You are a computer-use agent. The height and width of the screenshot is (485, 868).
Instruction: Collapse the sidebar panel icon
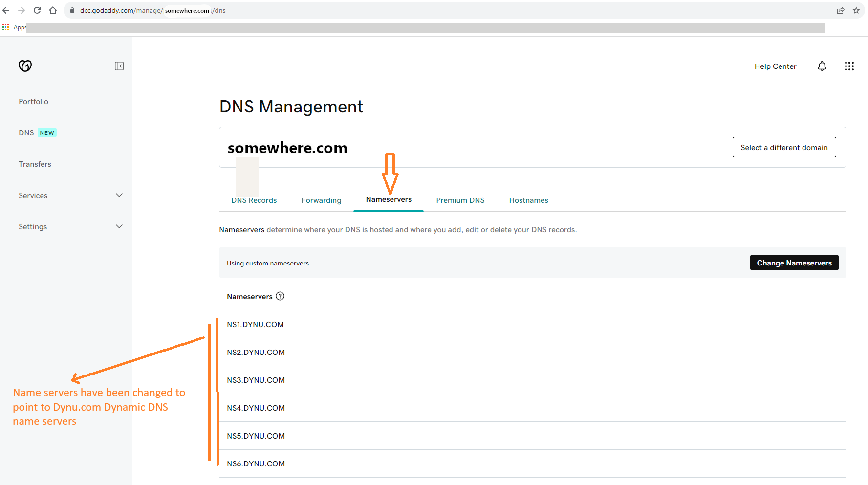click(x=119, y=66)
